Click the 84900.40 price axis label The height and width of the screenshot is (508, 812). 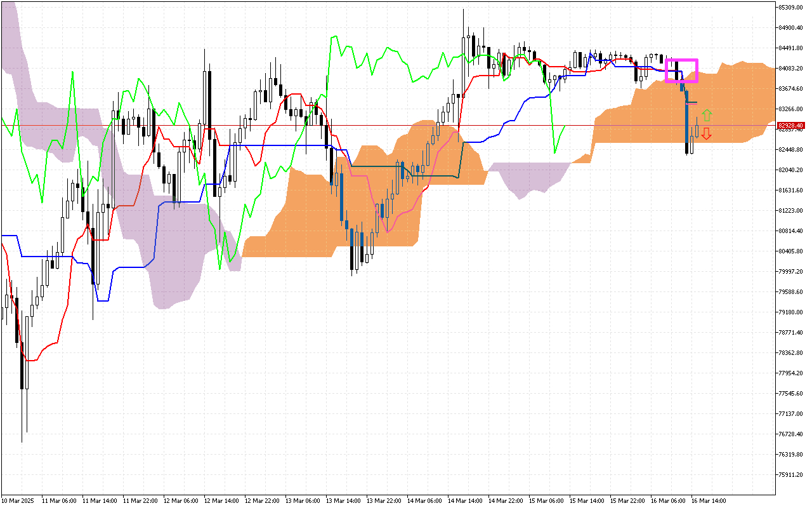(x=790, y=28)
